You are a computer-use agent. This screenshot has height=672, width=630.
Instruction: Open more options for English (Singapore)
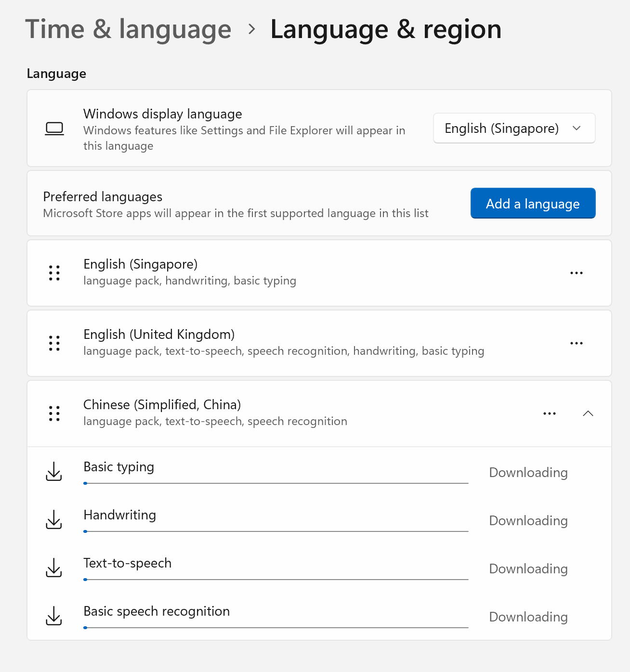point(577,273)
